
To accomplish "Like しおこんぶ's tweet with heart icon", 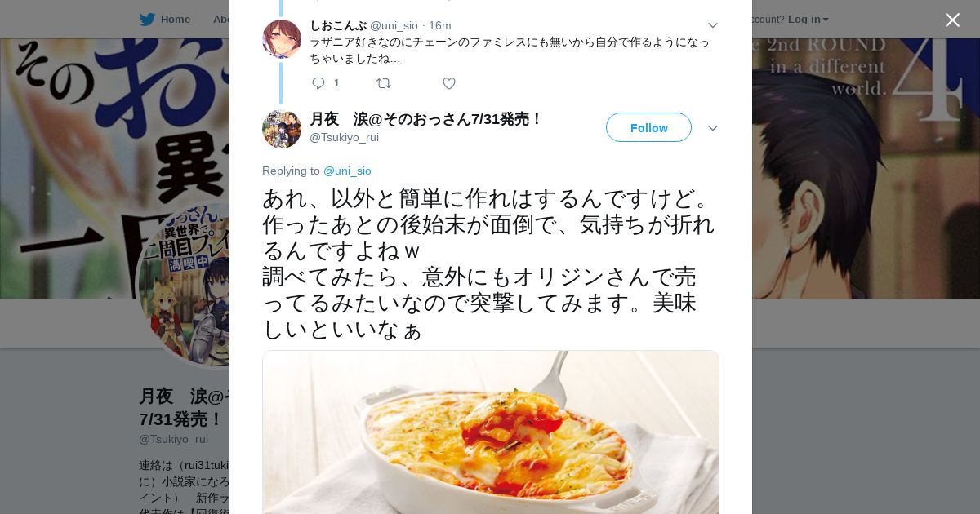I will 449,83.
